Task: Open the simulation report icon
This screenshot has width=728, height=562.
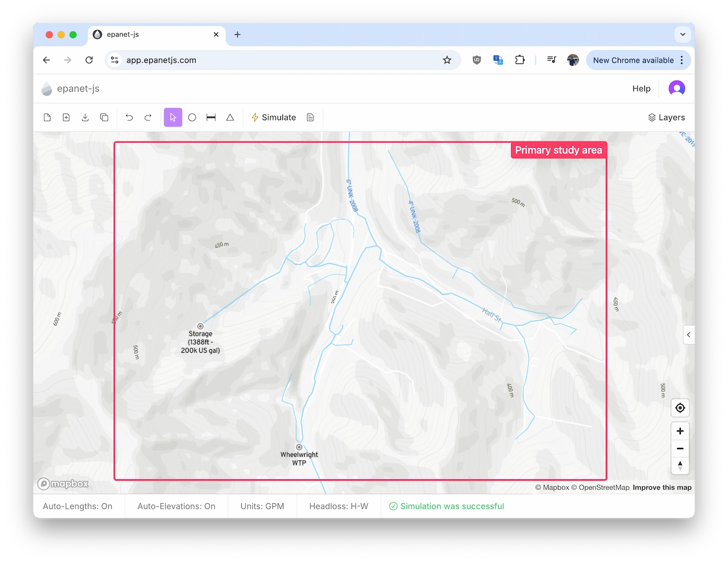Action: pyautogui.click(x=310, y=118)
